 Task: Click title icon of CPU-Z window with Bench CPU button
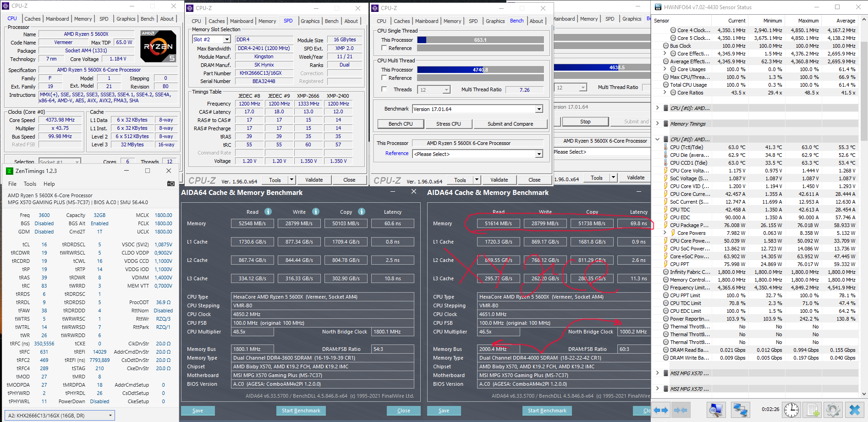[375, 8]
